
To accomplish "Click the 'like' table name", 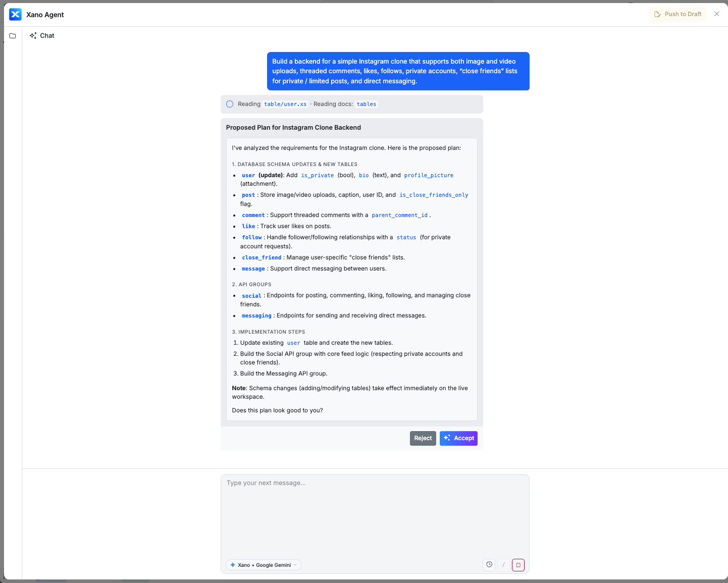I will 248,226.
